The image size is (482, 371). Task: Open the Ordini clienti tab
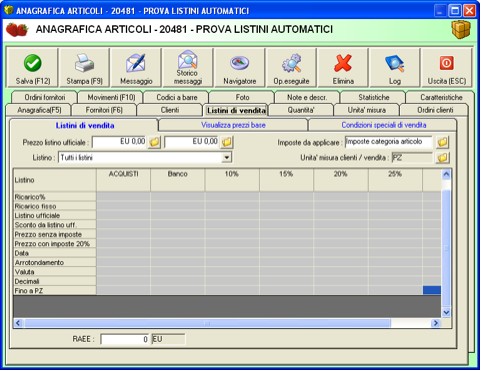click(435, 110)
